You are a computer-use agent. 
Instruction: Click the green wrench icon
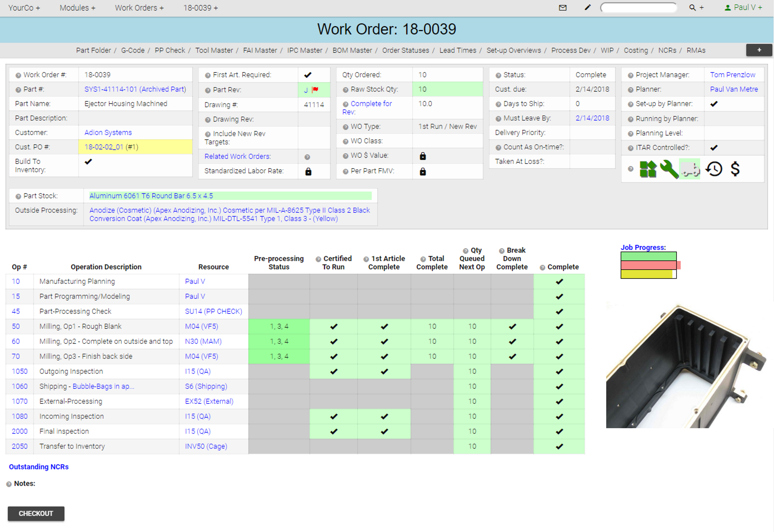(x=669, y=169)
